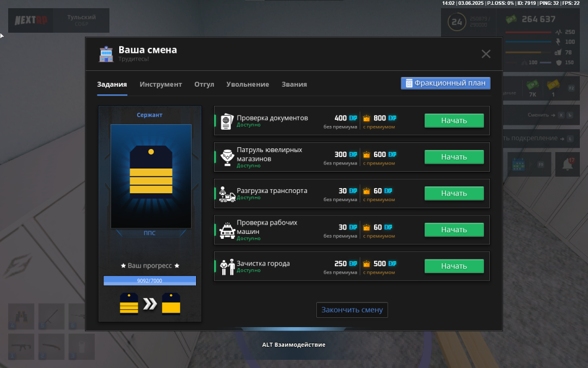Click the Сержант rank card image
Screen dimensions: 588x368
151,176
